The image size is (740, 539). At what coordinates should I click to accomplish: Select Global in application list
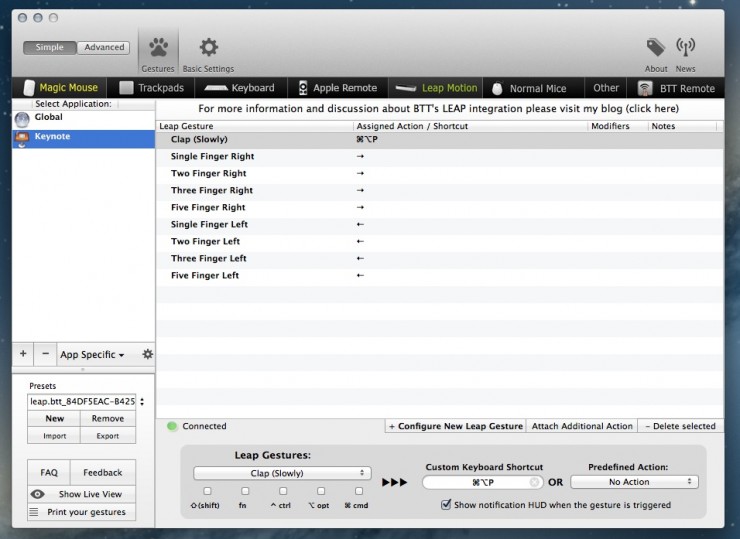pyautogui.click(x=84, y=119)
